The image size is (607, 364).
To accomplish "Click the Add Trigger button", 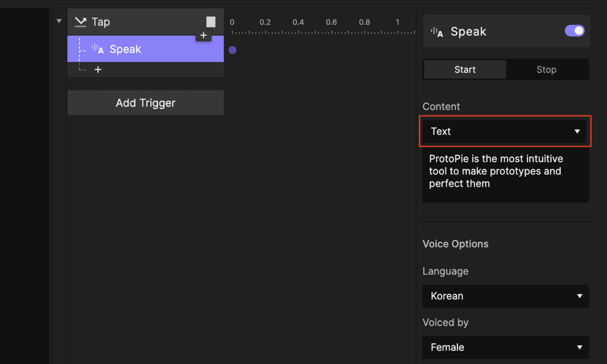I will 145,103.
